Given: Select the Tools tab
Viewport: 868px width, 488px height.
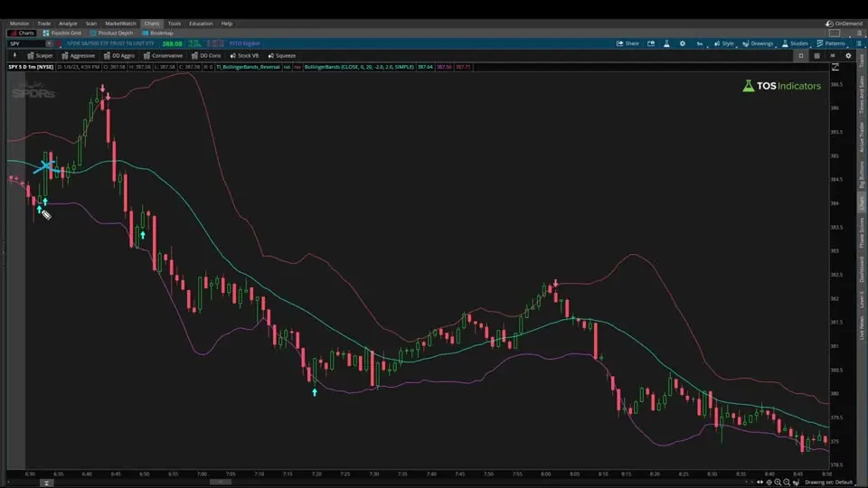Looking at the screenshot, I should 175,23.
